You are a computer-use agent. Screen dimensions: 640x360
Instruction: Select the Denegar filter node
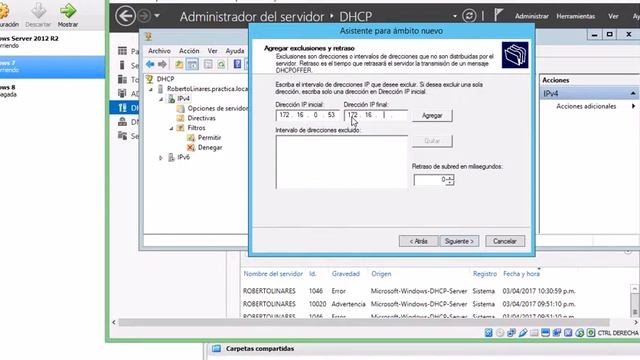[x=210, y=147]
